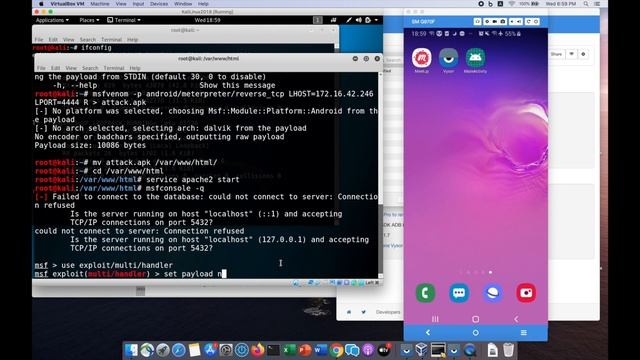640x360 pixels.
Task: Click Vysor home circle in blue bar
Action: tap(476, 333)
